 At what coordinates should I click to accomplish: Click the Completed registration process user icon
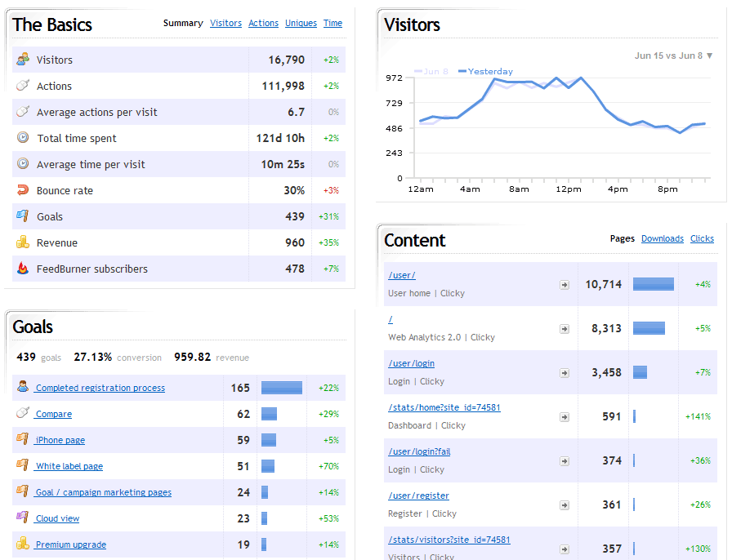23,387
